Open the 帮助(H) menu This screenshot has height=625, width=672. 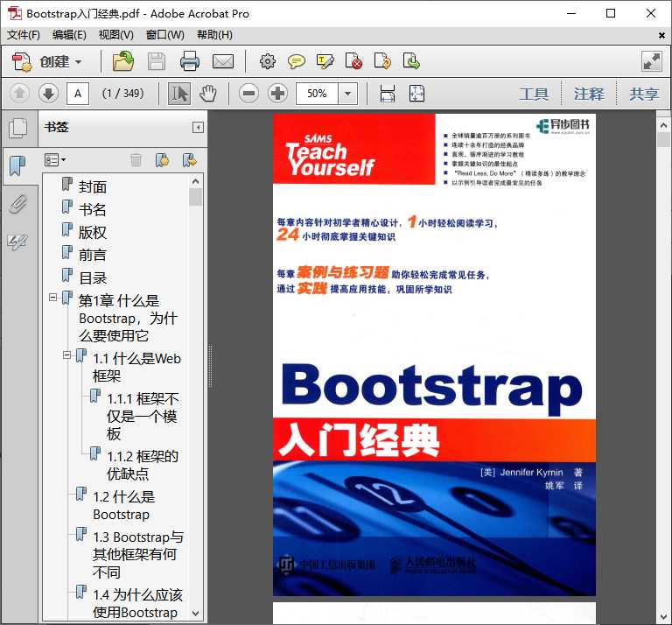[x=214, y=35]
